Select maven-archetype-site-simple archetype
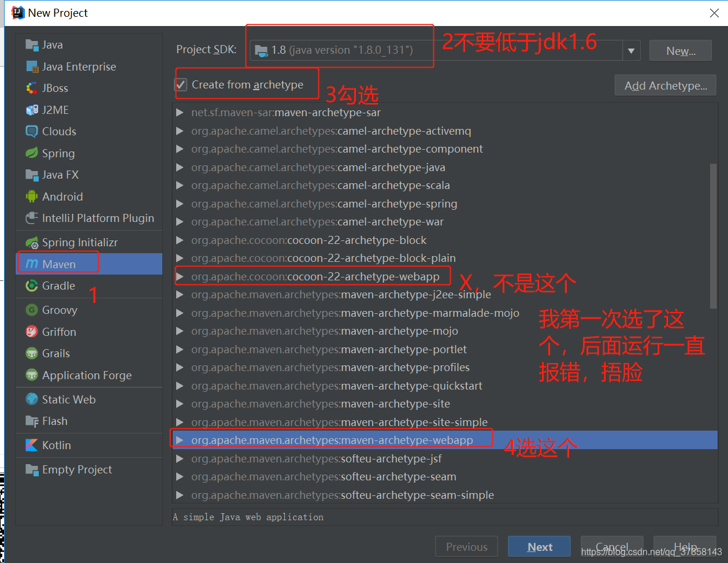The image size is (728, 563). click(x=340, y=422)
